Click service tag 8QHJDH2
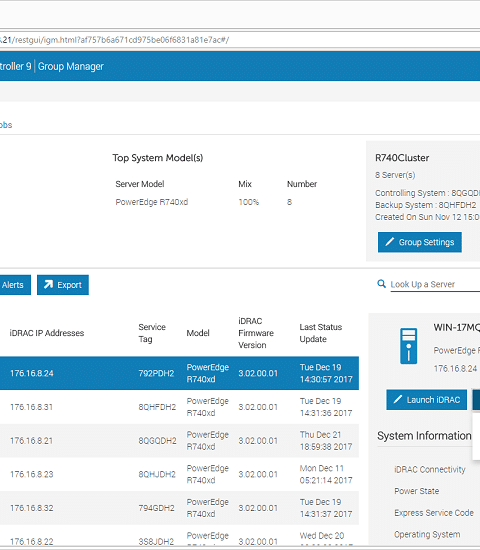Screen dimensions: 480x550 pos(157,474)
